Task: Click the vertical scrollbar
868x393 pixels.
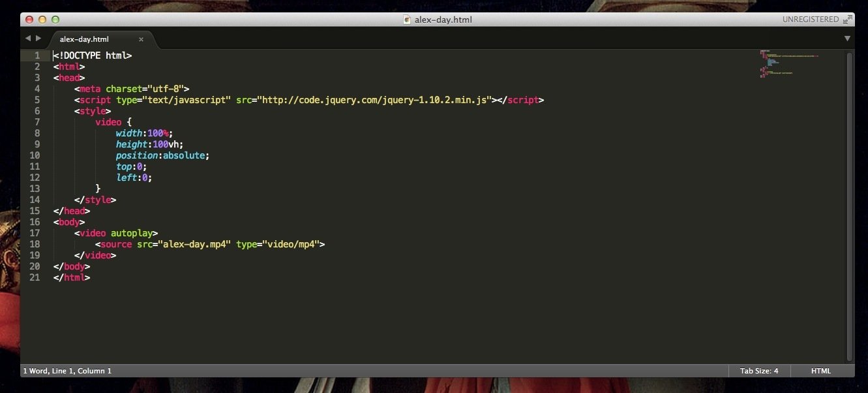Action: (849, 206)
